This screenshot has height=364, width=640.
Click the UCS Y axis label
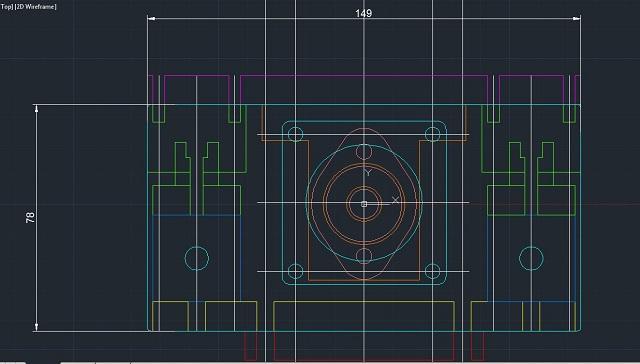coord(368,173)
